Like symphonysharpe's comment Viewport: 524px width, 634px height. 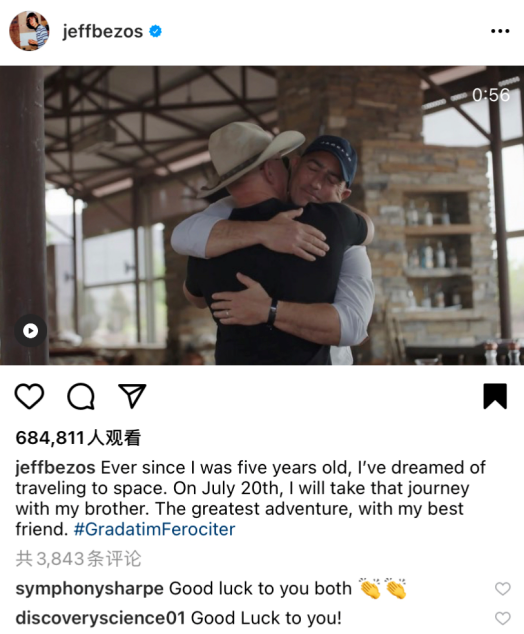(x=503, y=589)
